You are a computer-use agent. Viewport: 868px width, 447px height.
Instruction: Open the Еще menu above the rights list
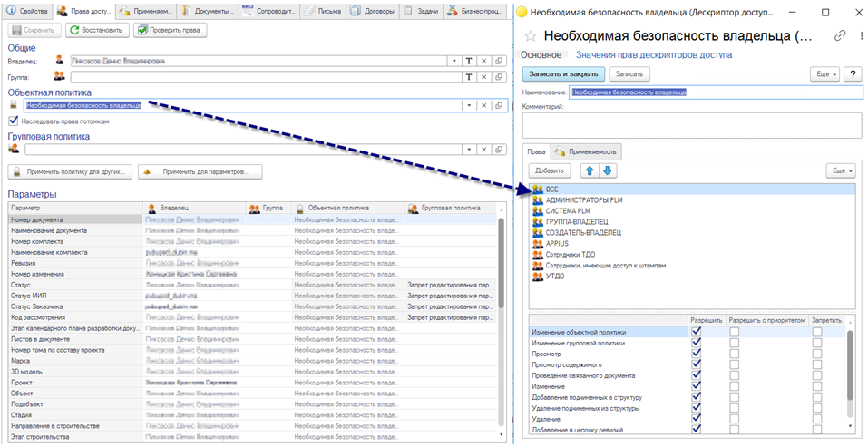840,171
